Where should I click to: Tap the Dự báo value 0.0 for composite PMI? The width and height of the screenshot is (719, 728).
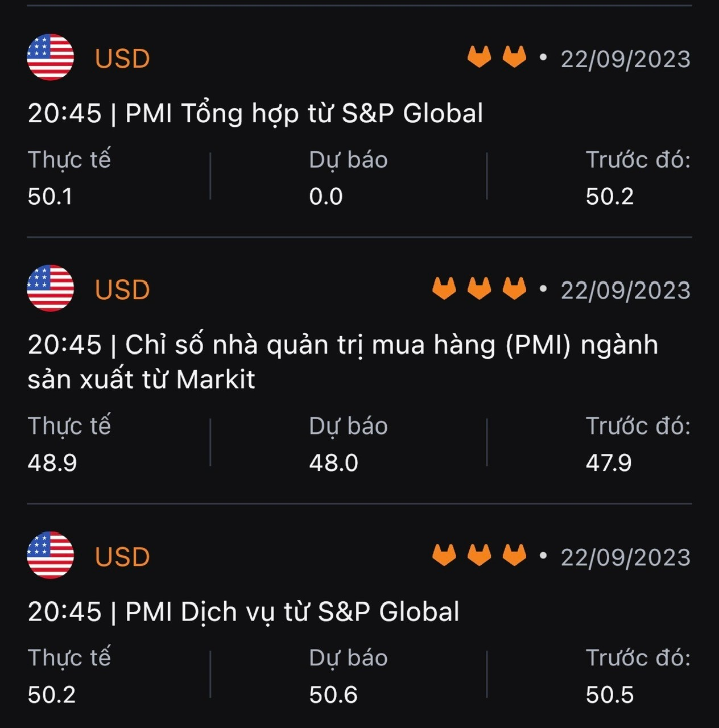[326, 197]
